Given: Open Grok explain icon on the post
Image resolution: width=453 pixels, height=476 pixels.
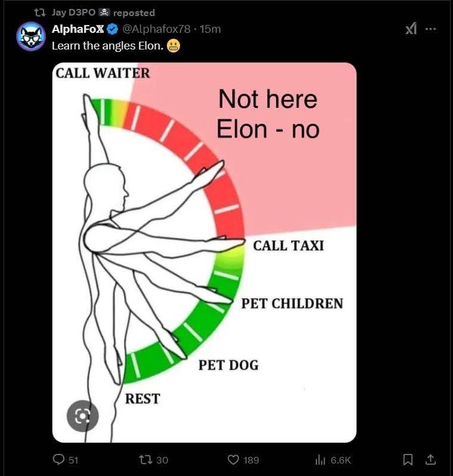Looking at the screenshot, I should coord(411,29).
